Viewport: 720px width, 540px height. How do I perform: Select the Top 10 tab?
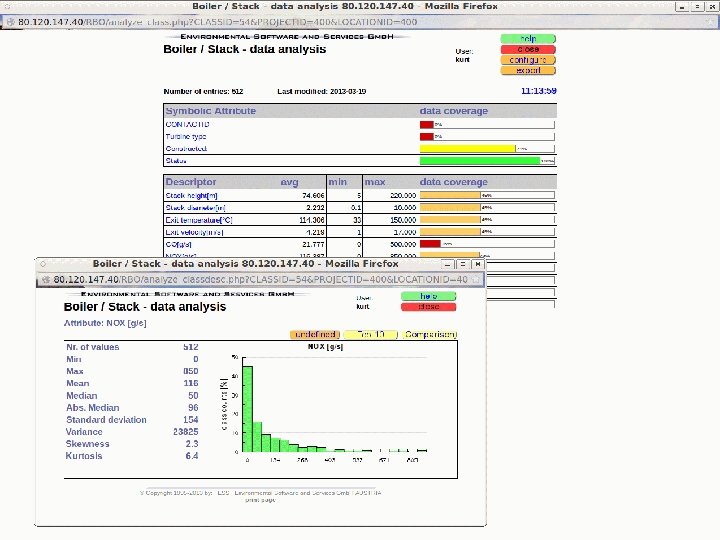pyautogui.click(x=371, y=334)
